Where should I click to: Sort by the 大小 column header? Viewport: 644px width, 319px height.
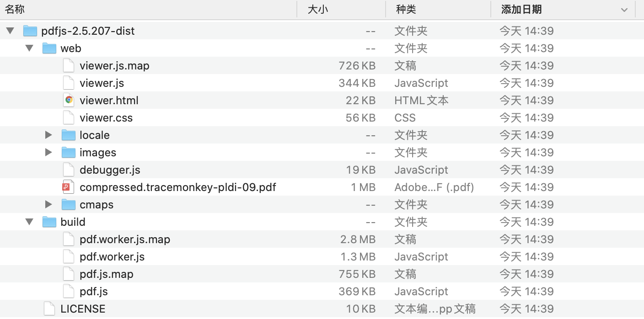318,9
